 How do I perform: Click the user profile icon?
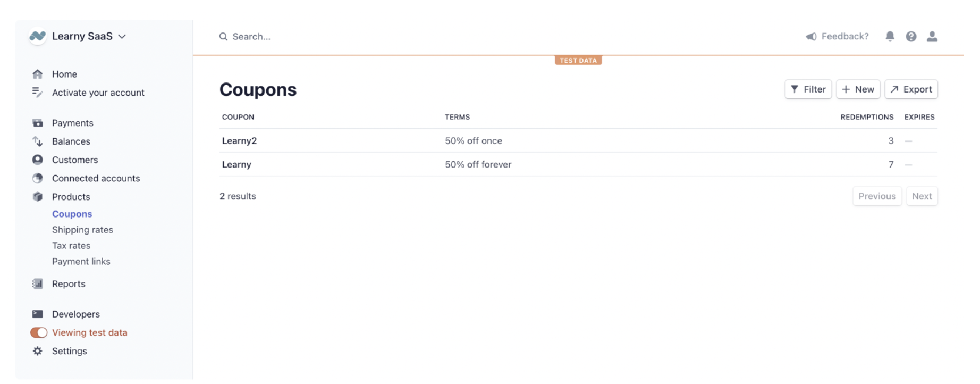(x=932, y=36)
